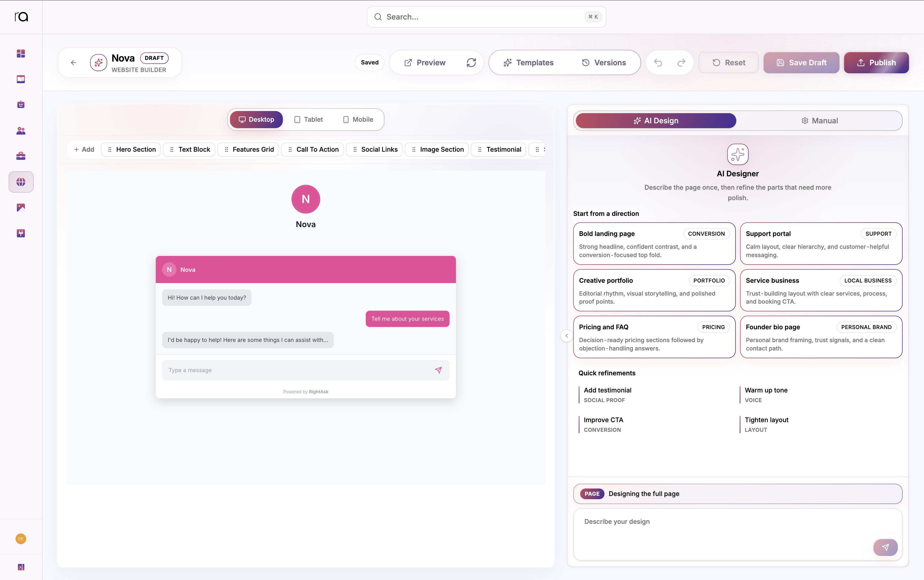Viewport: 924px width, 580px height.
Task: Select the Image Section chip
Action: tap(437, 150)
